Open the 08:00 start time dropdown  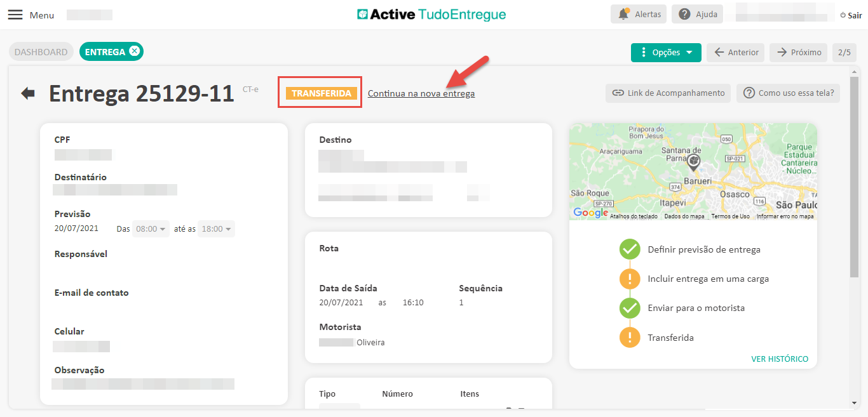click(151, 228)
